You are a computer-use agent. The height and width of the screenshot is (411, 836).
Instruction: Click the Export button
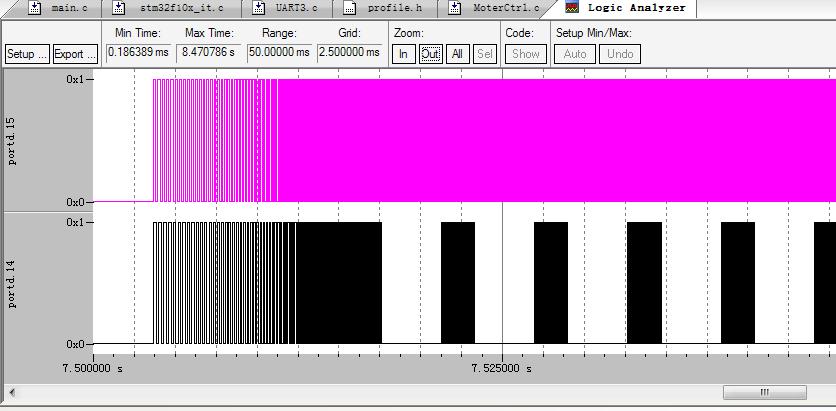(75, 54)
